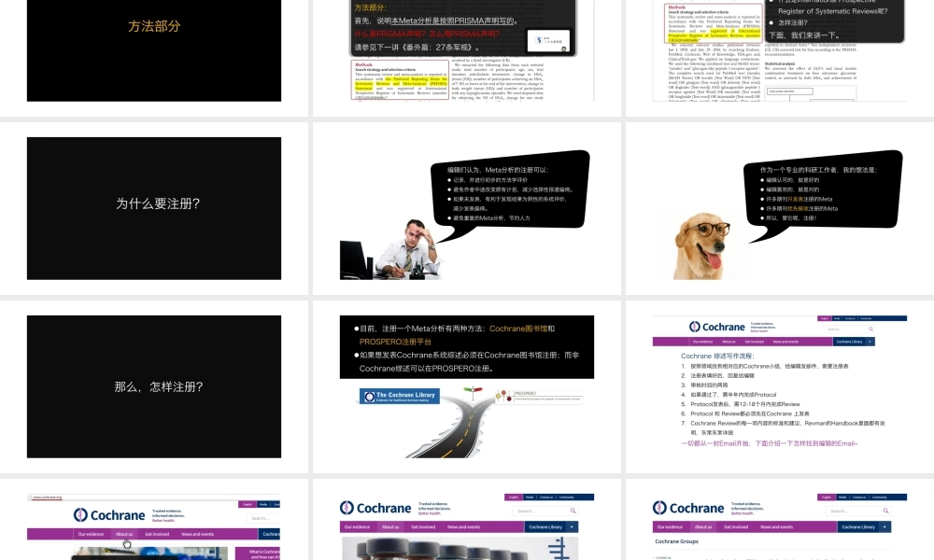
Task: Click 'News and events' in bottom-middle Cochrane slide
Action: 463,526
